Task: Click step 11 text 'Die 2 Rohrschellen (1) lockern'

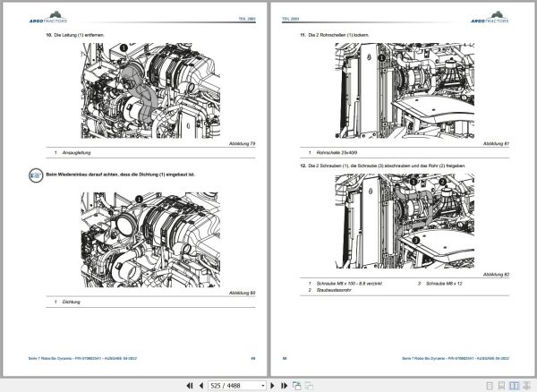Action: [338, 35]
